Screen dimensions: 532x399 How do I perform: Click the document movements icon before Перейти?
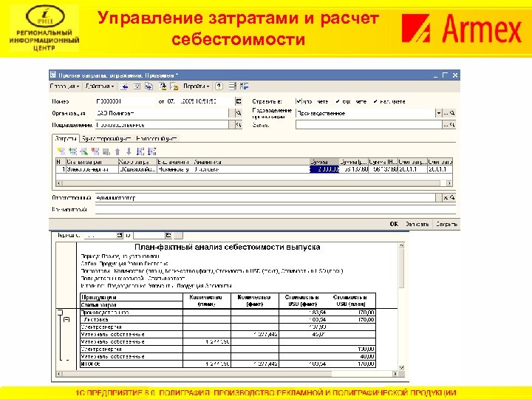pyautogui.click(x=163, y=86)
